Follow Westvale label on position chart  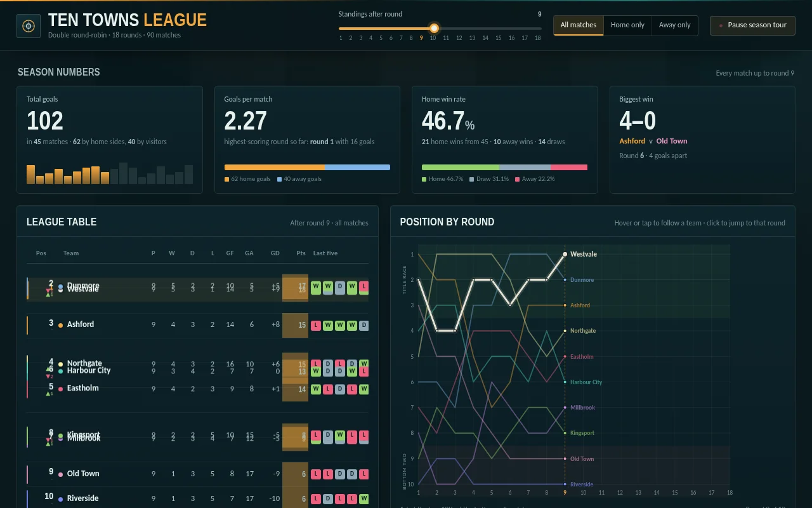tap(583, 254)
